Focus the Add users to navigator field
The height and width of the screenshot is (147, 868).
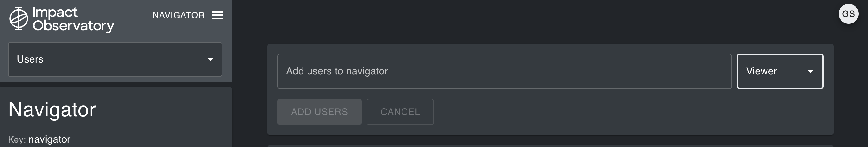504,71
